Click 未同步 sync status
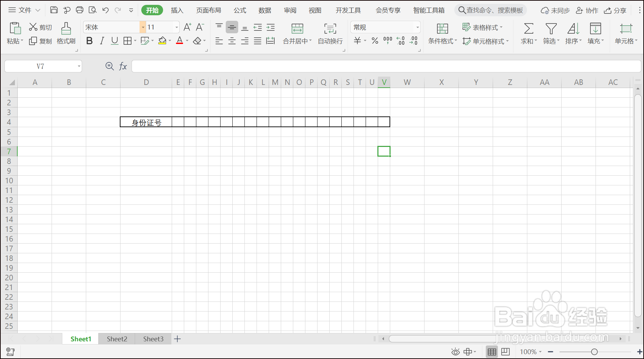Screen dimensions: 644x359 point(555,10)
